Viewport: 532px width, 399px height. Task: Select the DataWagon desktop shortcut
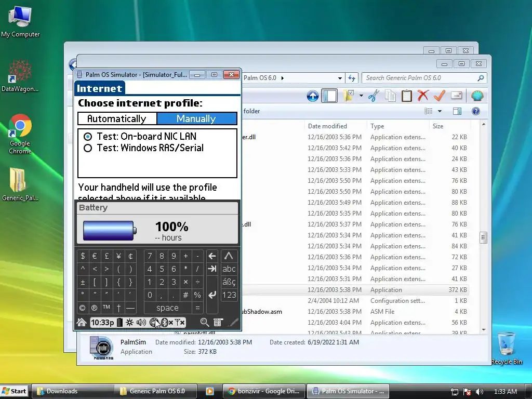point(20,76)
